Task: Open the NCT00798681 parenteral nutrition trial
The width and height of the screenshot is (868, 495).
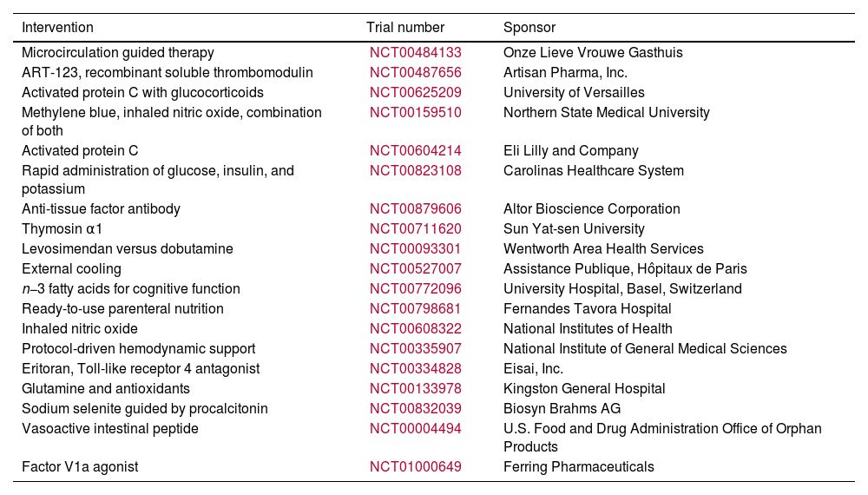Action: tap(415, 309)
